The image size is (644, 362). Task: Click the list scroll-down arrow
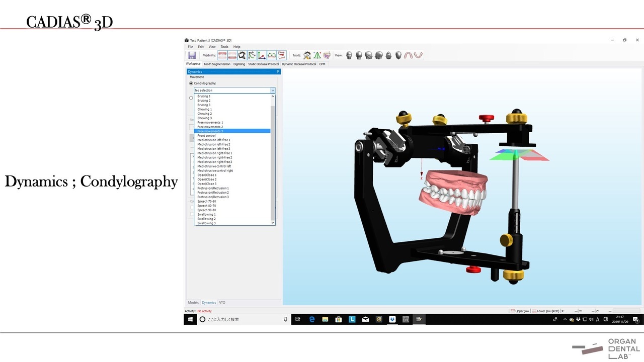coord(273,223)
